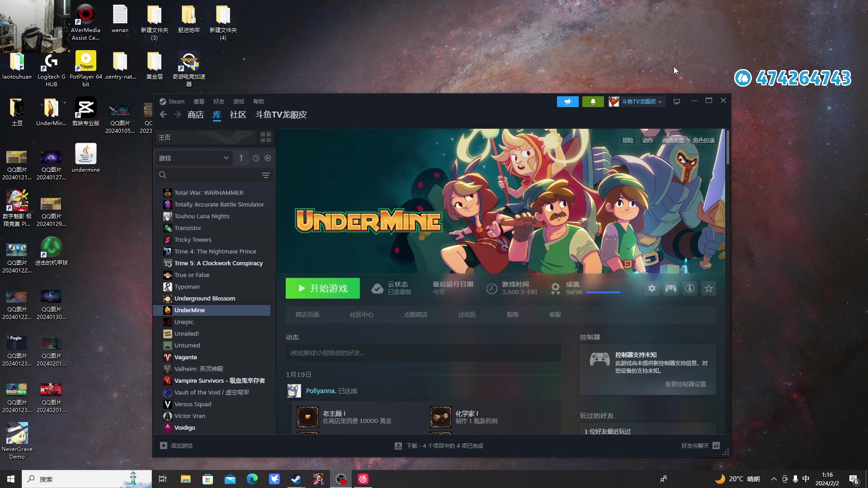
Task: Open controller layout gamepad icon
Action: tap(670, 288)
